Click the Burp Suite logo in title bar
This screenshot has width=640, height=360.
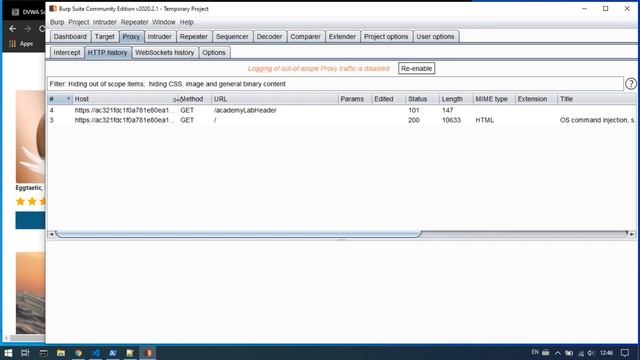tap(53, 8)
